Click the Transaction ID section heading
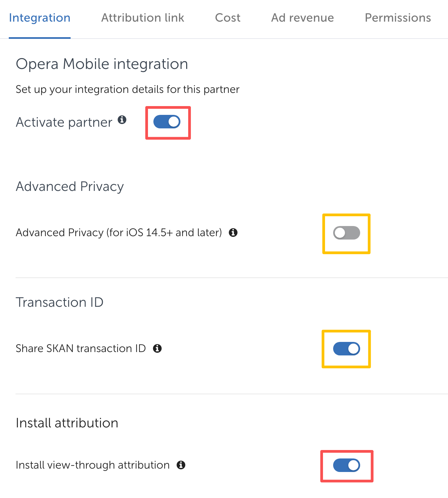Screen dimensions: 448x498 59,302
